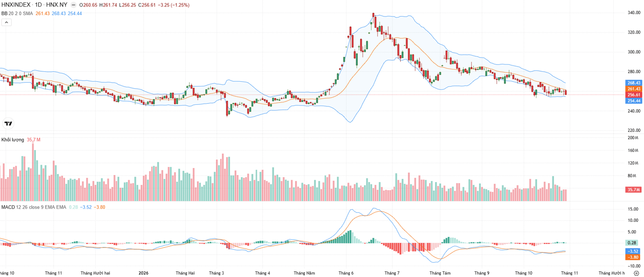Viewport: 644px width, 277px height.
Task: Select the BB 20 2 0 SMA indicator legend
Action: [x=17, y=14]
